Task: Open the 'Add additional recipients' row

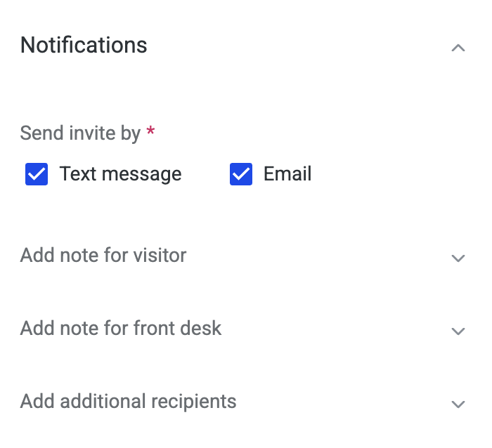Action: click(128, 402)
